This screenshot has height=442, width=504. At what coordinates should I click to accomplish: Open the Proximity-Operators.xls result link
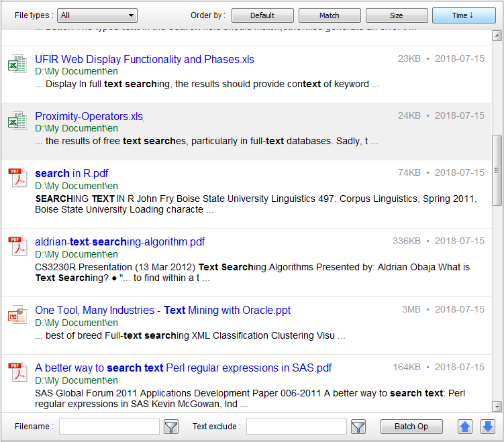[89, 116]
